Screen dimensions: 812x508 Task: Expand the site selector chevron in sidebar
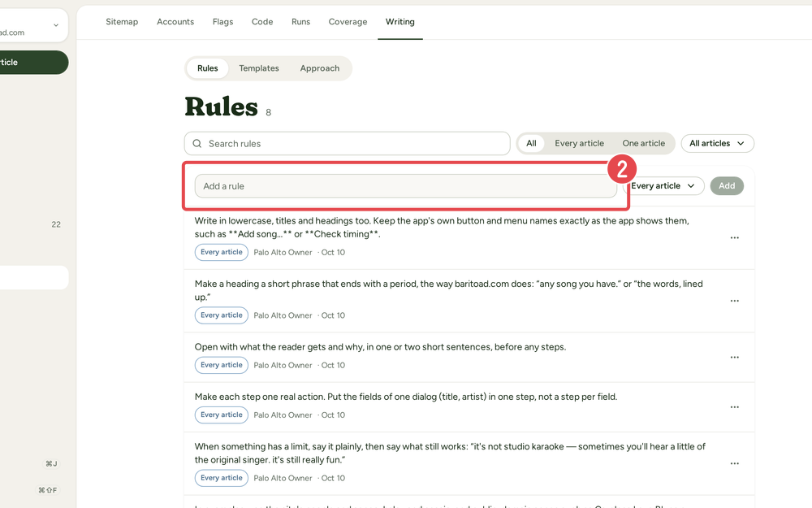(56, 25)
